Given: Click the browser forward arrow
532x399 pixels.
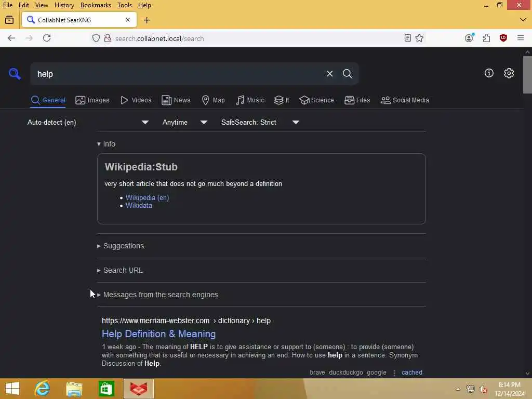Looking at the screenshot, I should coord(29,38).
